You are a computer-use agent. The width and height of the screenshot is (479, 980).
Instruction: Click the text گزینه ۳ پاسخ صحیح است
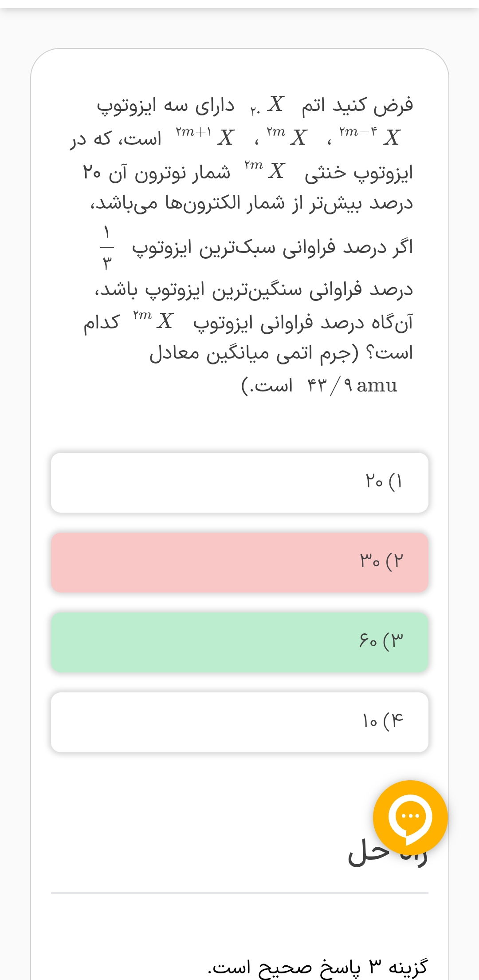(318, 967)
